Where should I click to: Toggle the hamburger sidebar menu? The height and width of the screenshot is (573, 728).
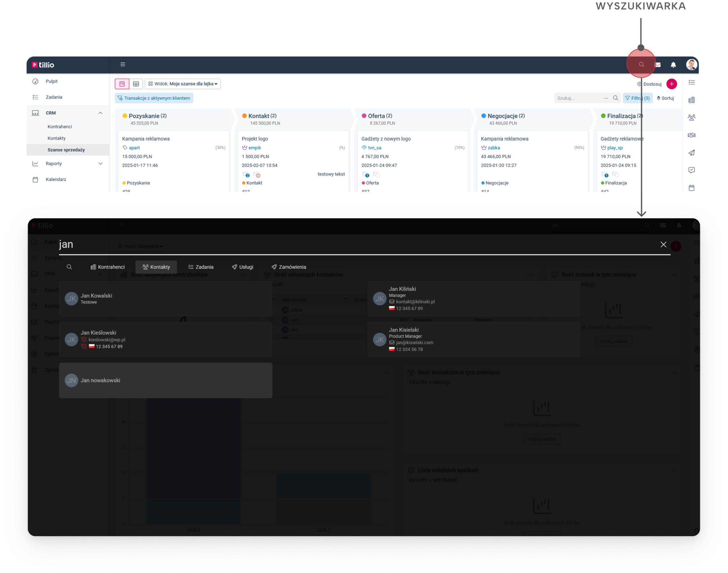click(123, 64)
